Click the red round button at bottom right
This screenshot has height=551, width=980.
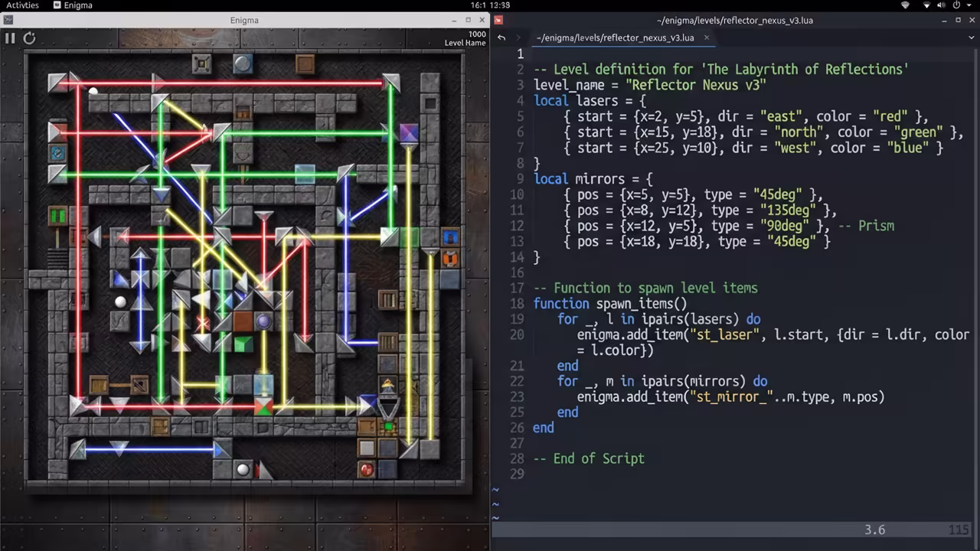pos(367,469)
